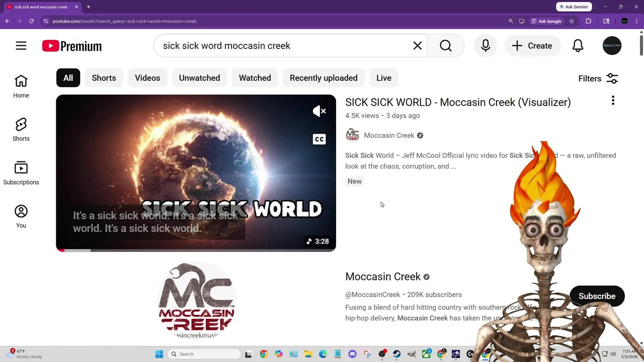Open the YouTube account avatar menu
The width and height of the screenshot is (644, 362).
tap(612, 46)
